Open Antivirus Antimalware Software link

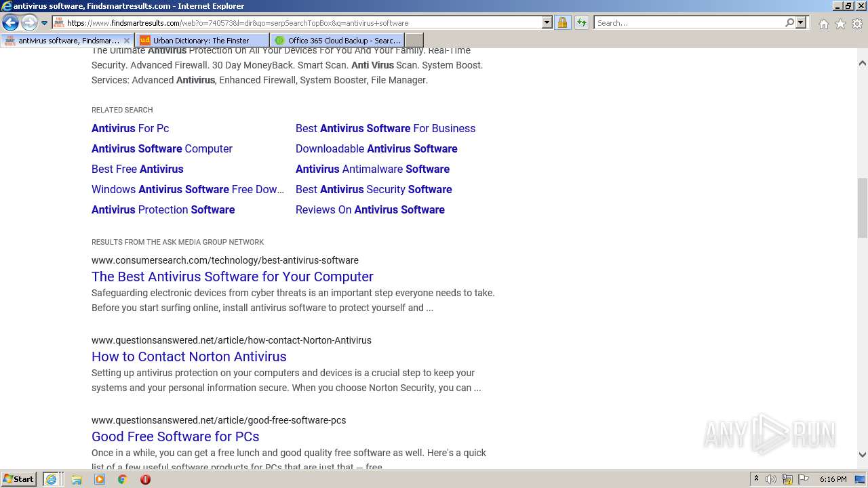tap(372, 169)
